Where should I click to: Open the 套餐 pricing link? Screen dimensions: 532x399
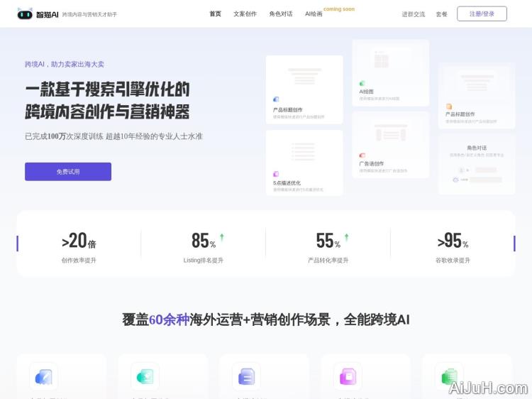441,14
